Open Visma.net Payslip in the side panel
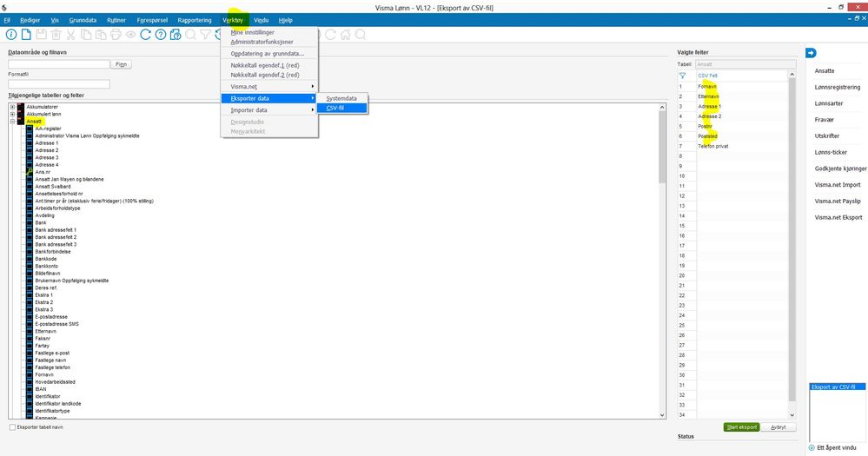868x456 pixels. [838, 201]
